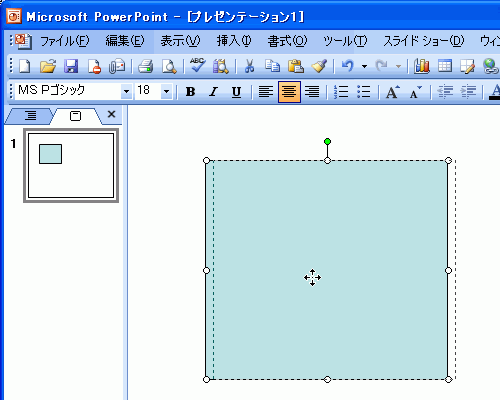This screenshot has width=500, height=400.
Task: Decrease font size with small A
Action: pos(415,92)
